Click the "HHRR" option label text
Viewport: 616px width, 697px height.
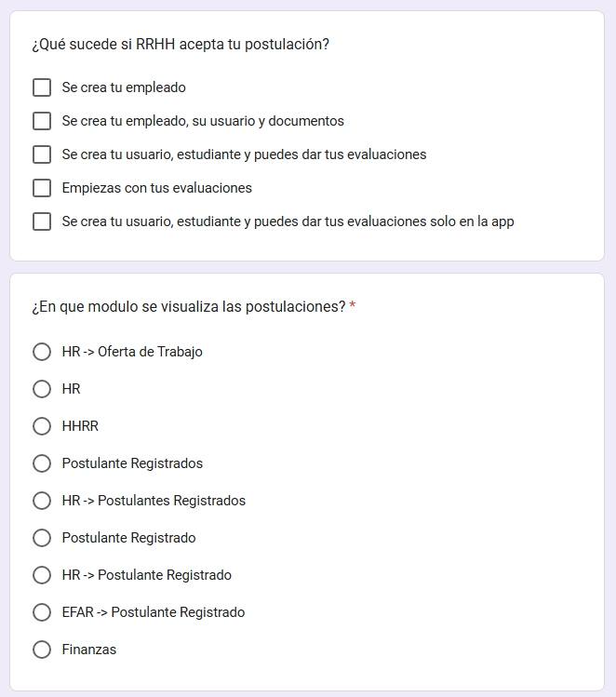80,426
